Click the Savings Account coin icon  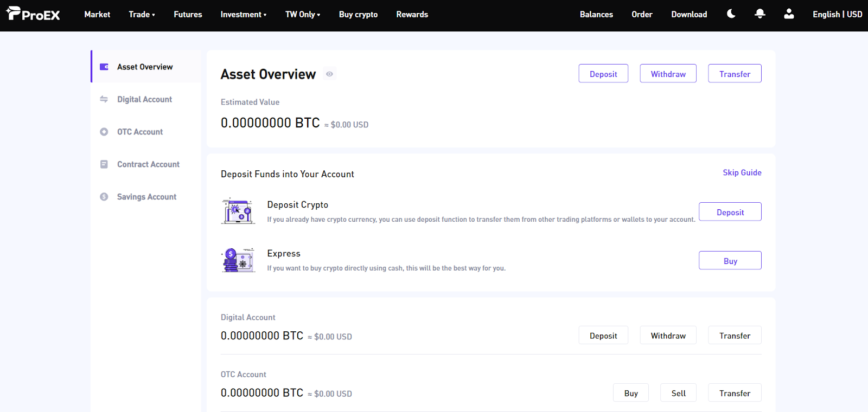[104, 197]
